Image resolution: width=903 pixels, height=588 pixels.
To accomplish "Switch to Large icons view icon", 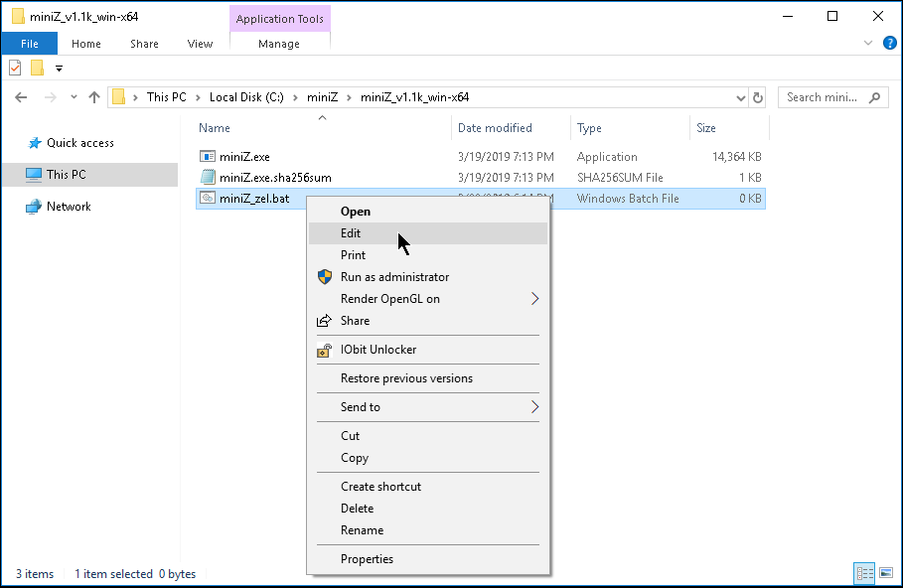I will (x=886, y=574).
